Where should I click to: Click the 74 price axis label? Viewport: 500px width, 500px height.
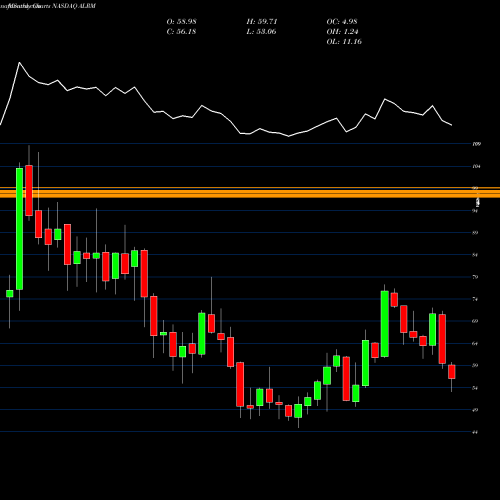pyautogui.click(x=475, y=299)
